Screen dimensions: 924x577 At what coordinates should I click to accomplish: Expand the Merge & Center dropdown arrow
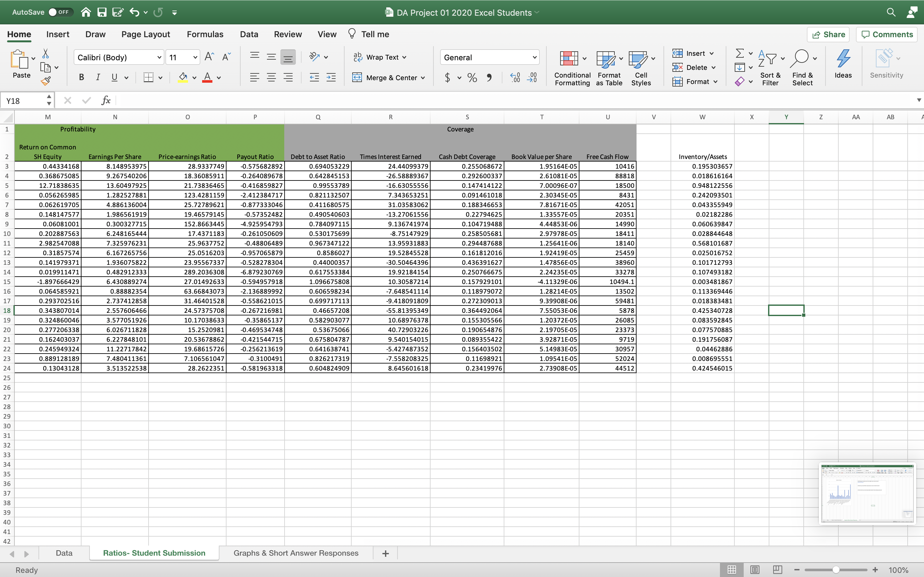point(423,78)
